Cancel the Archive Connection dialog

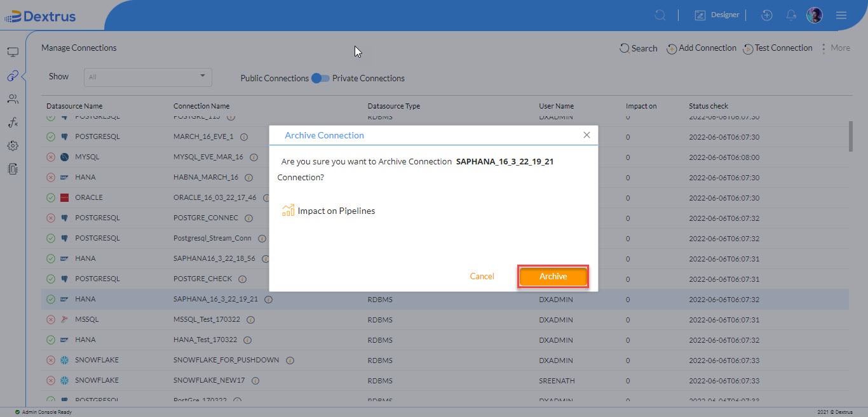tap(482, 276)
